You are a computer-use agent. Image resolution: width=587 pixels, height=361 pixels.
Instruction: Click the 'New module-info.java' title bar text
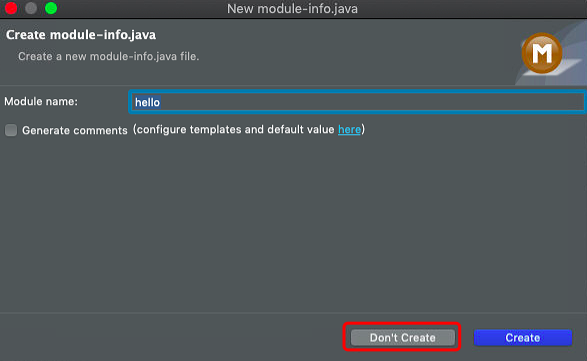point(292,9)
